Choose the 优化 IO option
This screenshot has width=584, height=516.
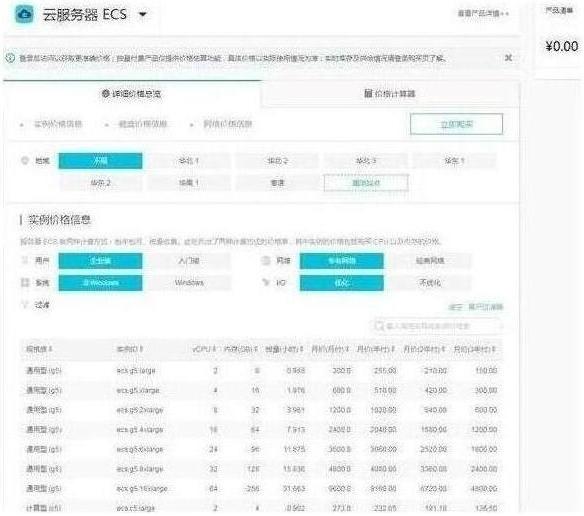click(342, 283)
